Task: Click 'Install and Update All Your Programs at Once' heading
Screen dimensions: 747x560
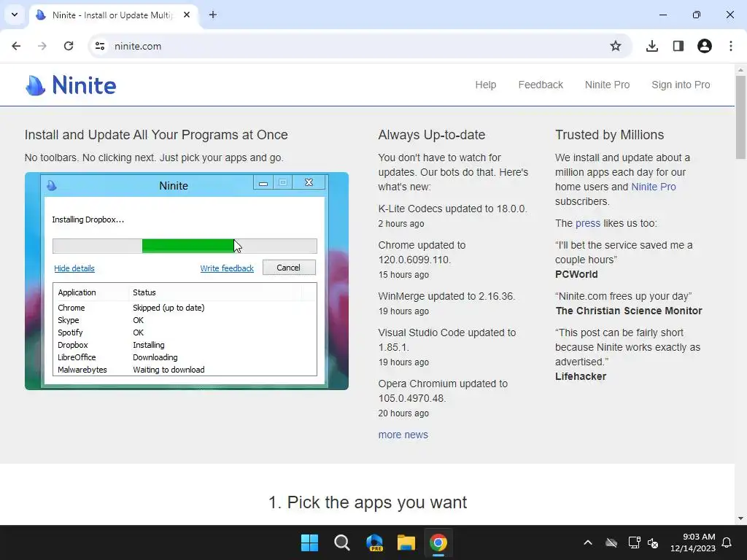Action: coord(156,135)
